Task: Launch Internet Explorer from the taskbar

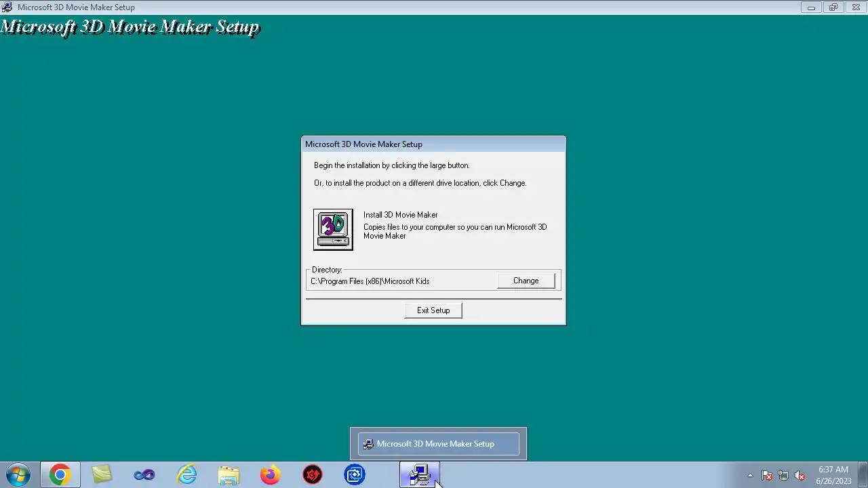Action: (x=186, y=475)
